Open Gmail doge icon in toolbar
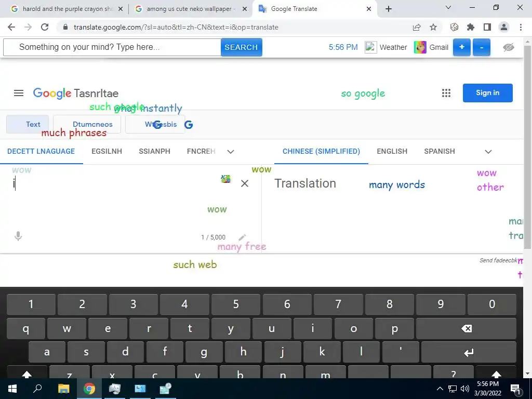 (x=420, y=47)
